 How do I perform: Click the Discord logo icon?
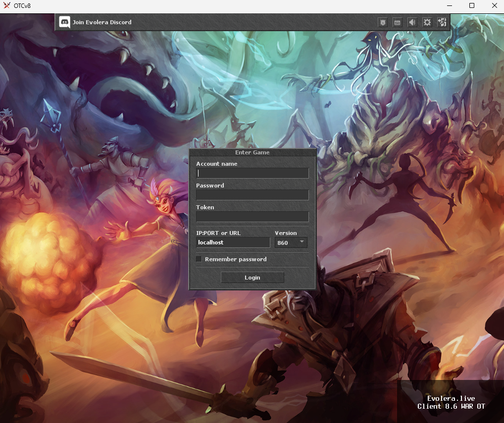64,22
